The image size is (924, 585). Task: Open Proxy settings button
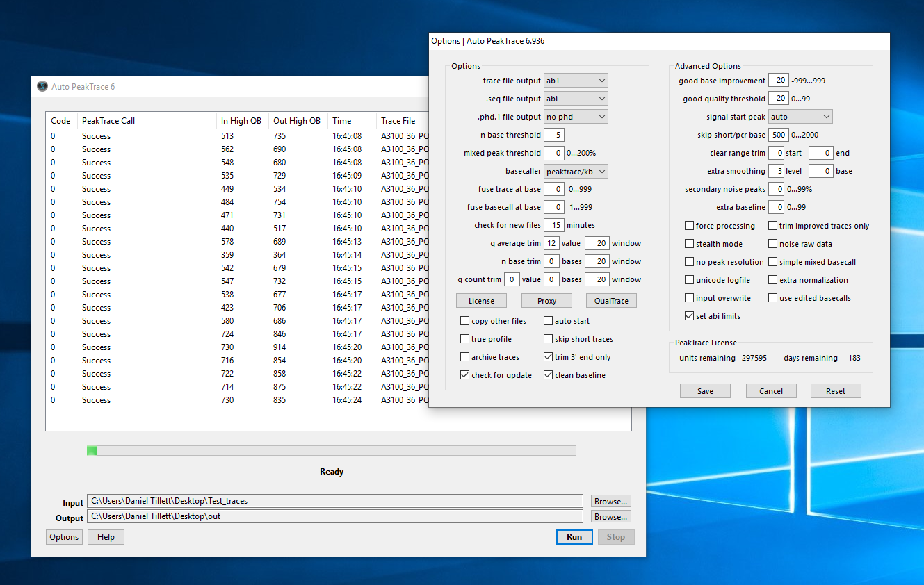[x=546, y=301]
